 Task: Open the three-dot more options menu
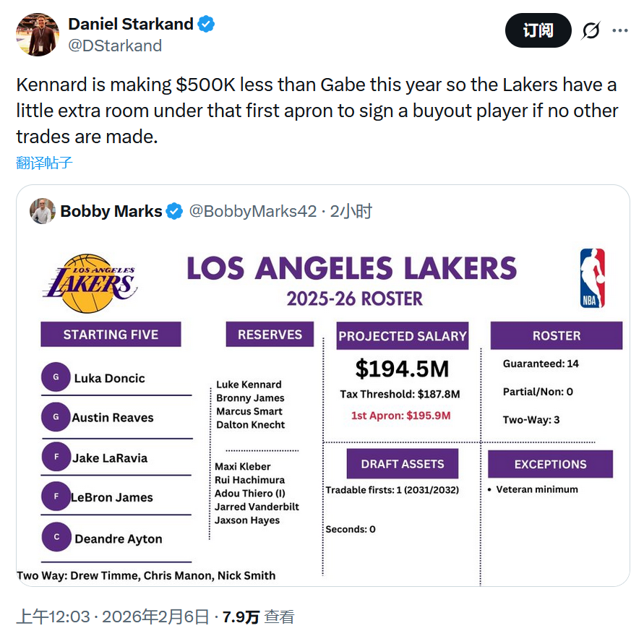(x=620, y=30)
